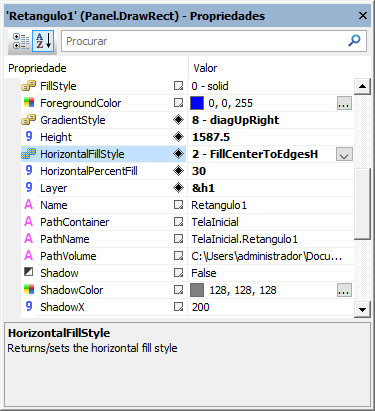
Task: Click the ShadowX value 200
Action: click(200, 307)
